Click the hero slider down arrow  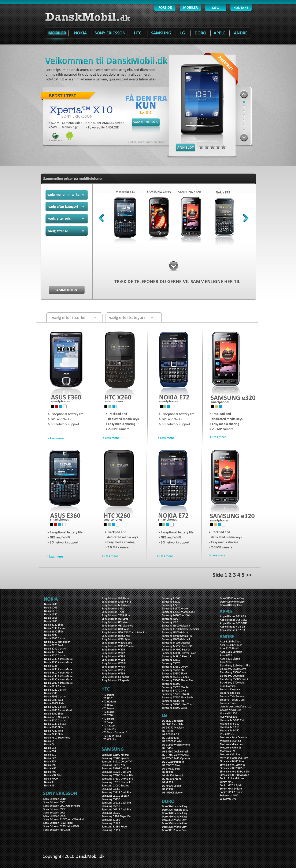click(244, 137)
